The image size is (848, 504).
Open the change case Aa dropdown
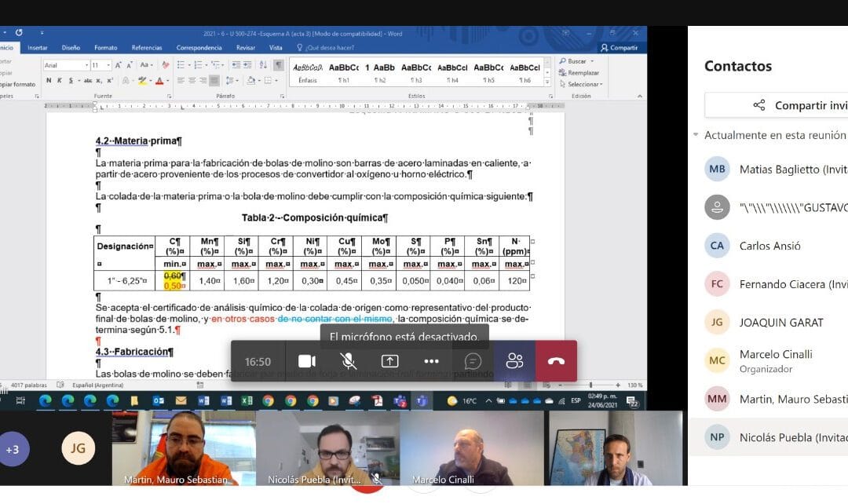(x=145, y=65)
